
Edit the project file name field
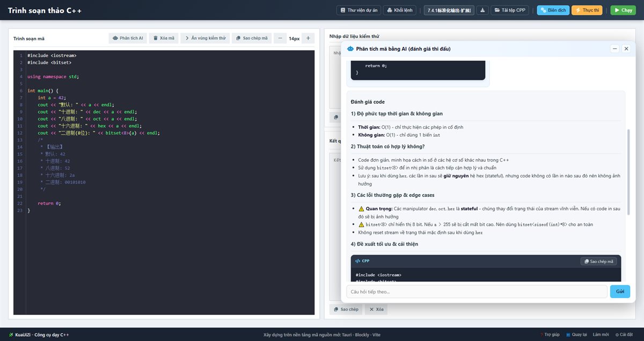click(x=449, y=10)
